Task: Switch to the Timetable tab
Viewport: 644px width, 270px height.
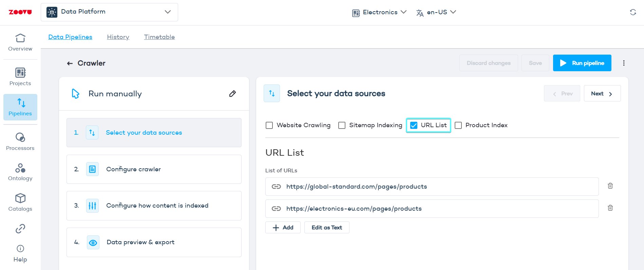Action: pyautogui.click(x=159, y=37)
